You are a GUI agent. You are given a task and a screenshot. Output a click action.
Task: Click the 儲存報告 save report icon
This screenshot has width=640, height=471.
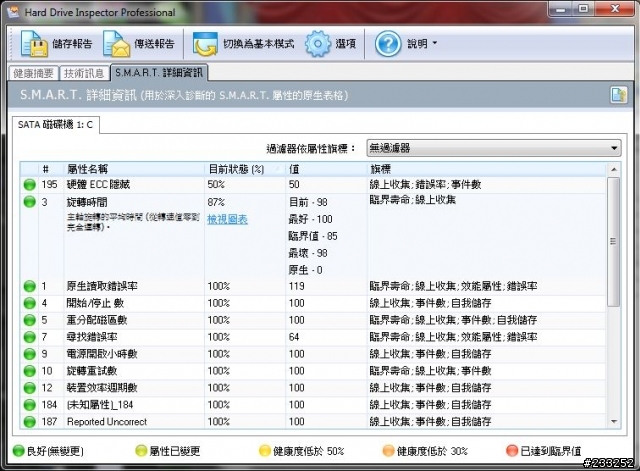coord(34,43)
